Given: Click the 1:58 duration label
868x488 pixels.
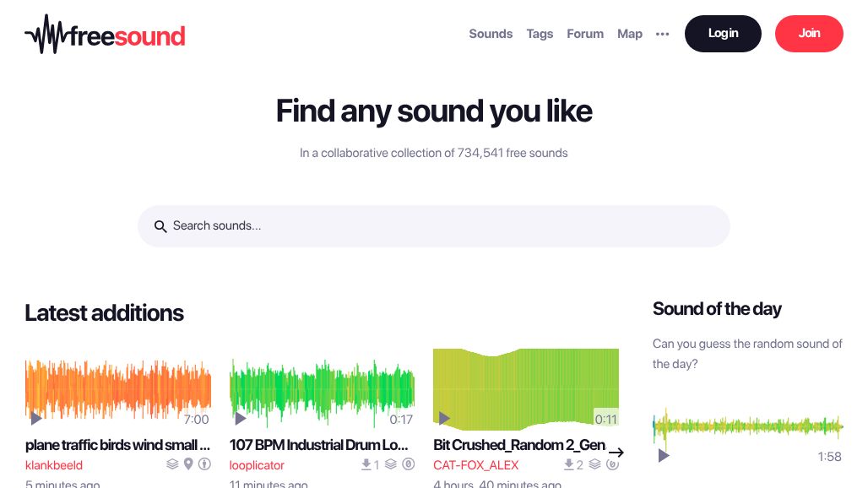Looking at the screenshot, I should pos(829,457).
